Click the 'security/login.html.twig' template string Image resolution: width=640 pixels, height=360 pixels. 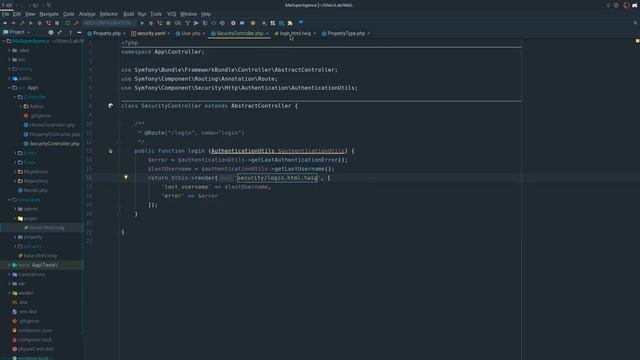(x=277, y=178)
